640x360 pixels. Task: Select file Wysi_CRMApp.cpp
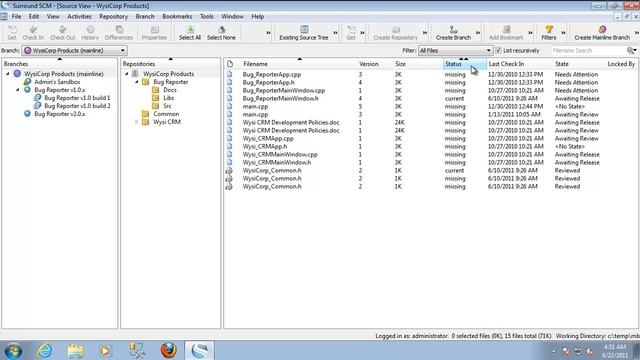(268, 138)
